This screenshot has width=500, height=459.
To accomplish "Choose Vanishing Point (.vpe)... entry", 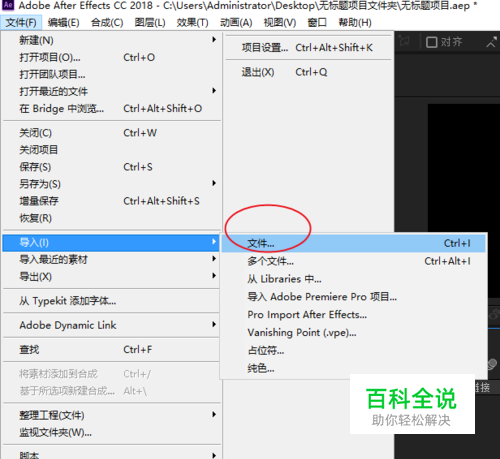I will click(353, 332).
